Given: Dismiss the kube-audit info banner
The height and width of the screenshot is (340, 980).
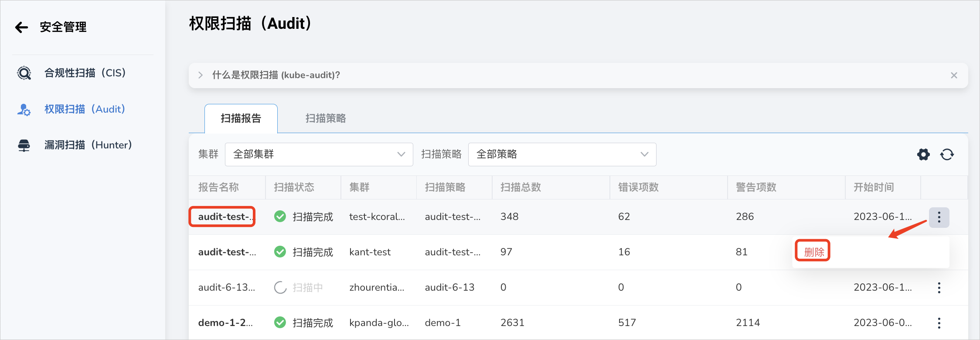Looking at the screenshot, I should click(x=954, y=75).
